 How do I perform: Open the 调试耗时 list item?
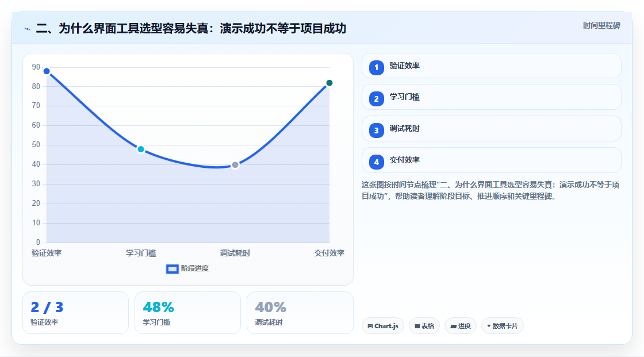pyautogui.click(x=491, y=129)
